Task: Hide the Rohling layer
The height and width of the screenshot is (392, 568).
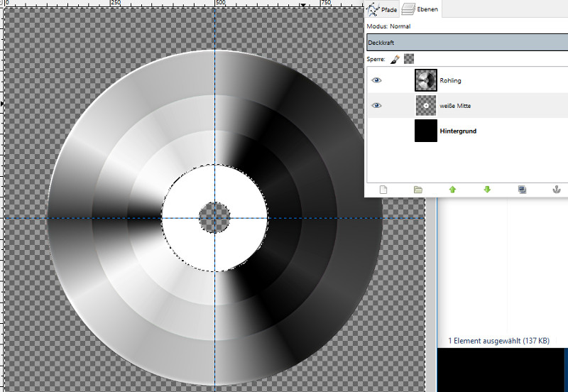Action: tap(376, 80)
